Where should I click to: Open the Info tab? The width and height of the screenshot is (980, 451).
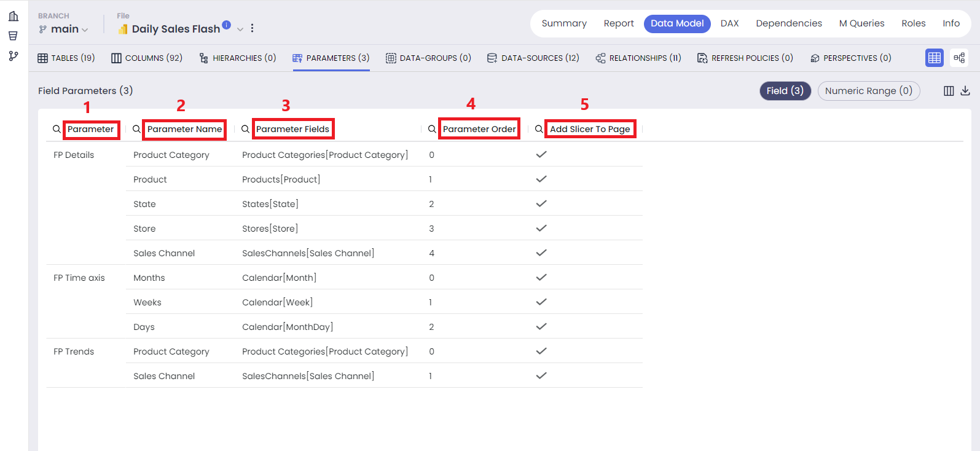click(x=951, y=23)
